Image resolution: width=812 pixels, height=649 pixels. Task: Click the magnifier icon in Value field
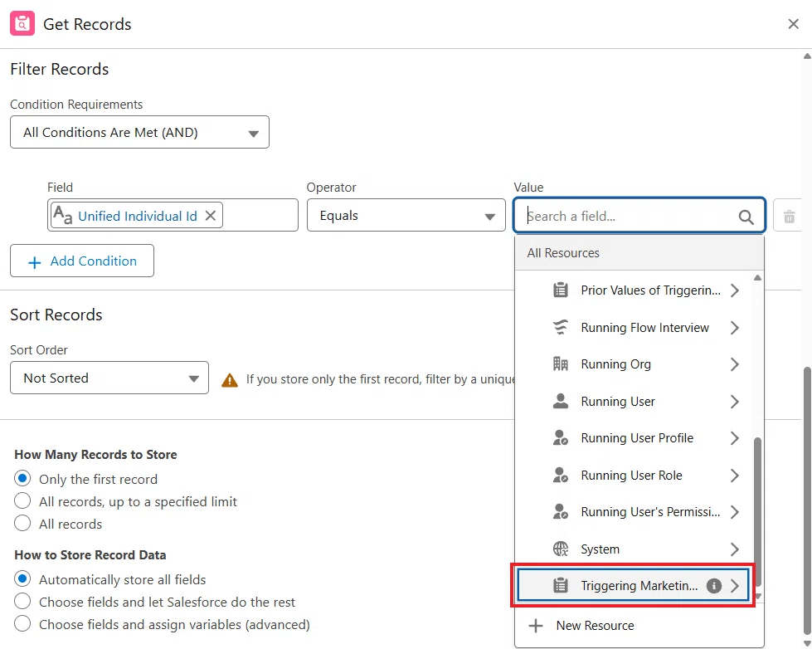746,217
